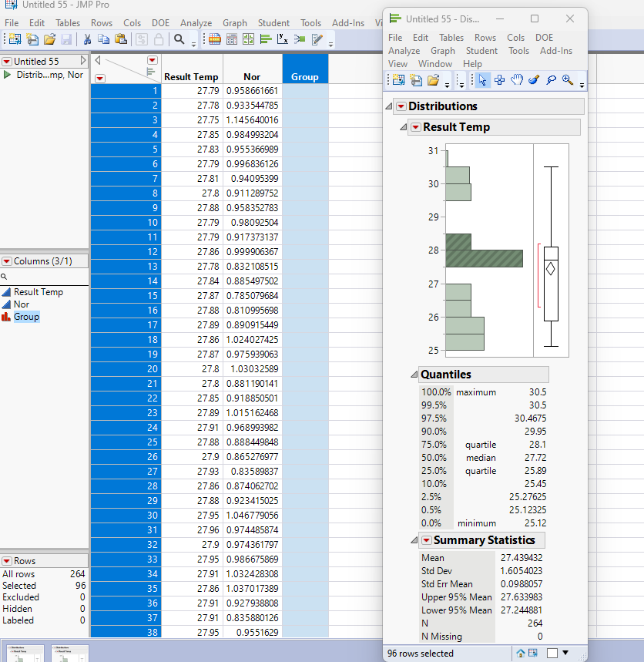Run the Distrib...mp, Nor table script

point(7,75)
